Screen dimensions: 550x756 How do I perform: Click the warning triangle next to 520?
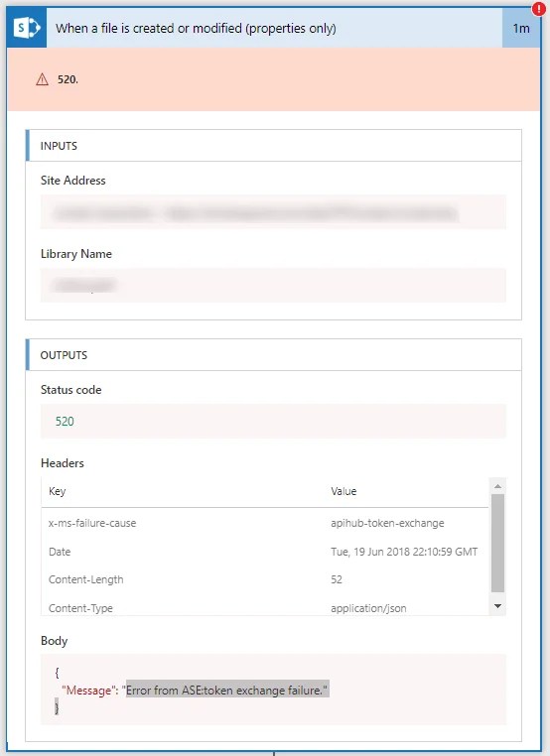pyautogui.click(x=43, y=79)
